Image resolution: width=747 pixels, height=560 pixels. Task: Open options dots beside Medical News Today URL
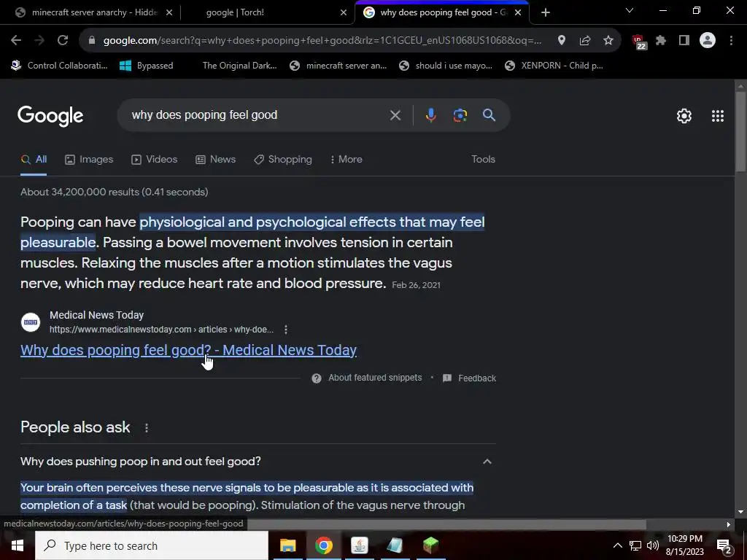coord(285,330)
